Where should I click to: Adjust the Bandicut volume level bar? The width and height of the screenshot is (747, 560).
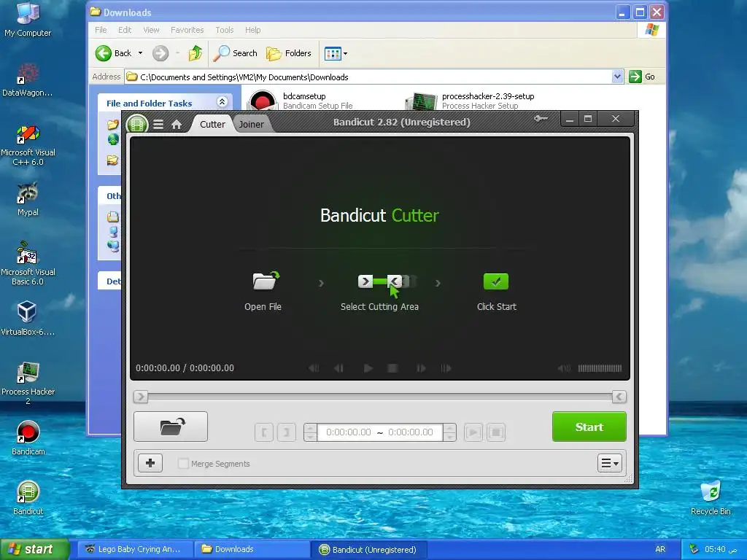point(600,368)
